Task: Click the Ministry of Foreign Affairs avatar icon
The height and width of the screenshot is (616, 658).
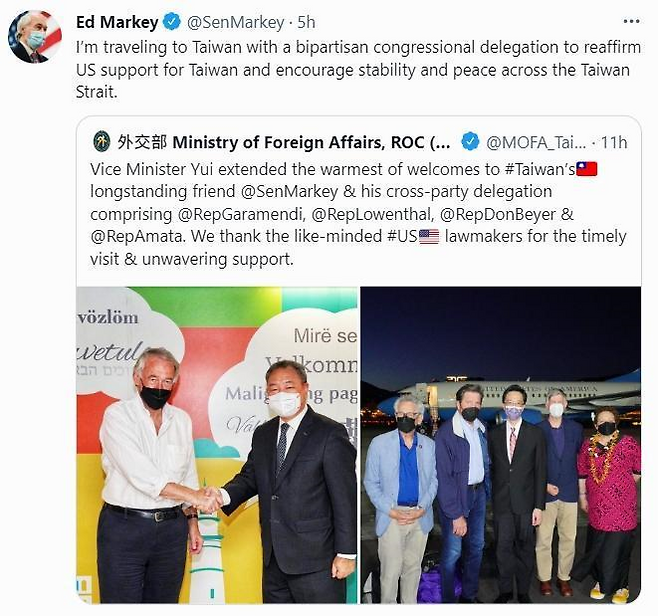Action: coord(102,141)
